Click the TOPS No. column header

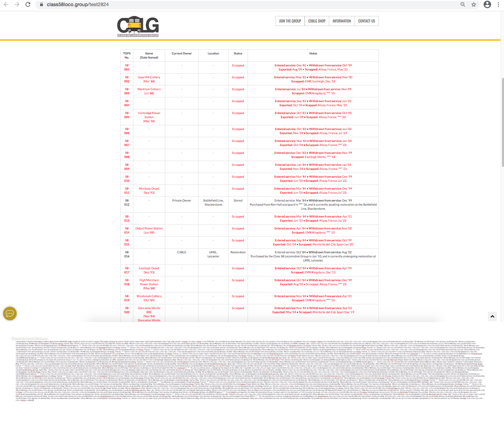(127, 55)
